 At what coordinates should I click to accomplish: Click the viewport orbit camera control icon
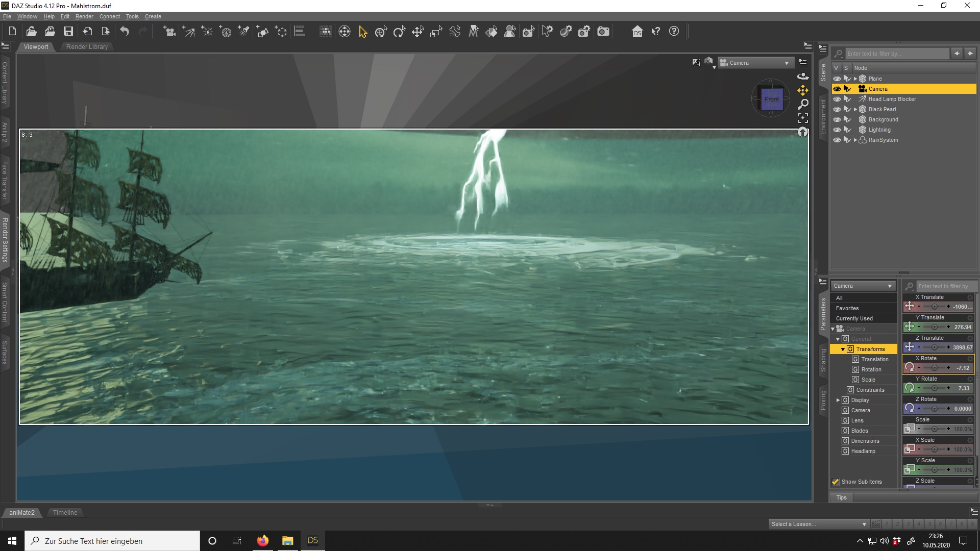803,77
